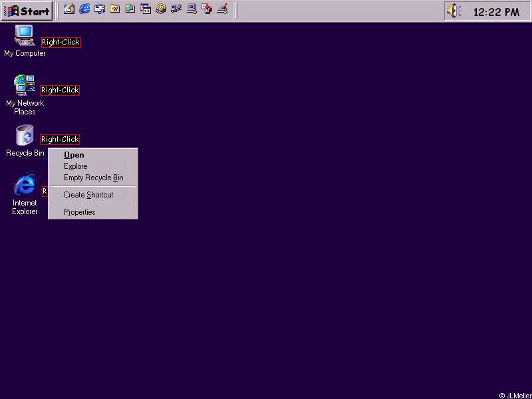Click the single computer monitor quick launch icon

point(192,9)
